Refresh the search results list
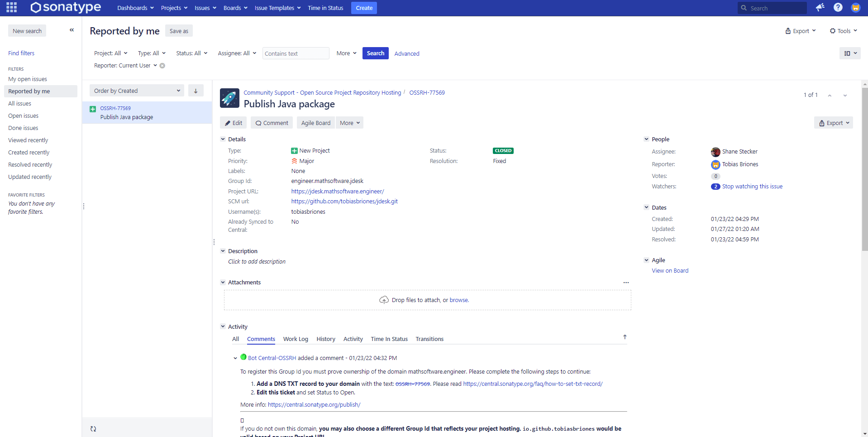 point(93,428)
